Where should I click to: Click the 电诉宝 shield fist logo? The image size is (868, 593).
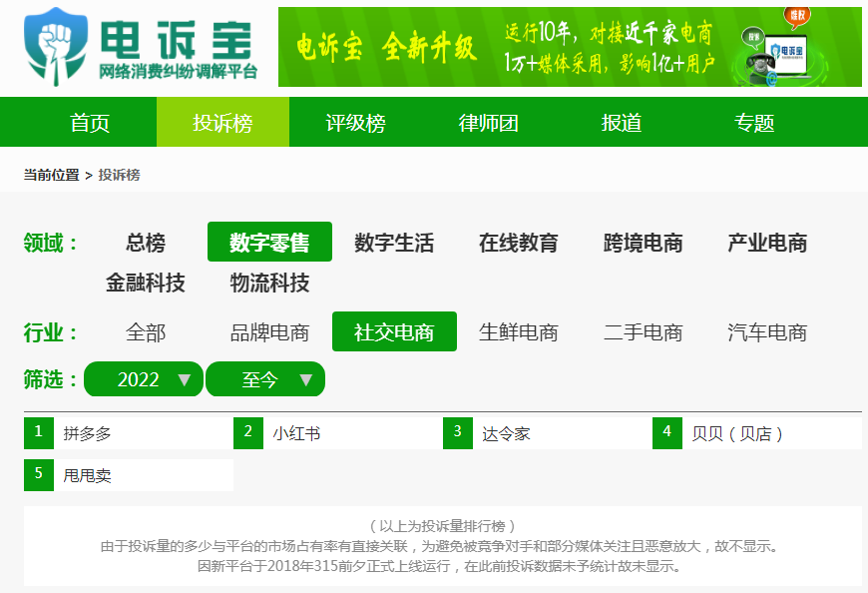(55, 47)
